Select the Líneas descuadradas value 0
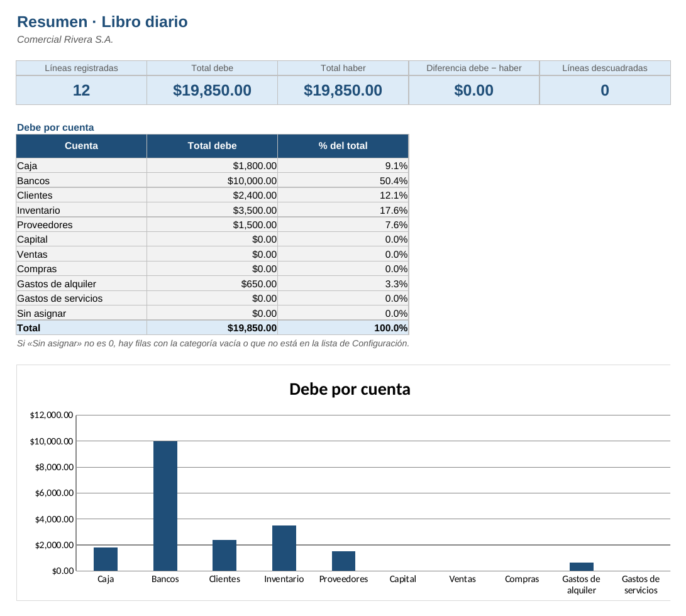 coord(605,90)
